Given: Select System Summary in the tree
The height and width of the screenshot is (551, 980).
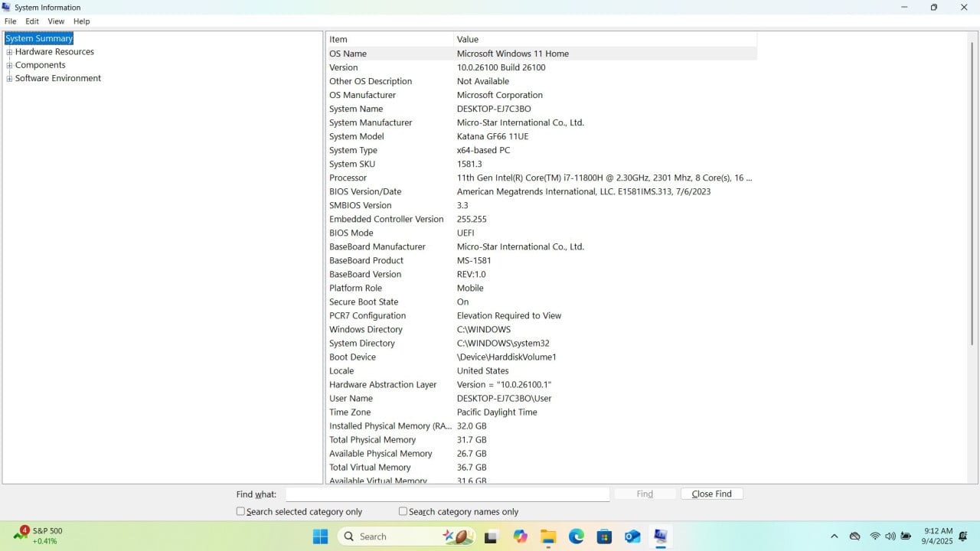Looking at the screenshot, I should tap(39, 38).
